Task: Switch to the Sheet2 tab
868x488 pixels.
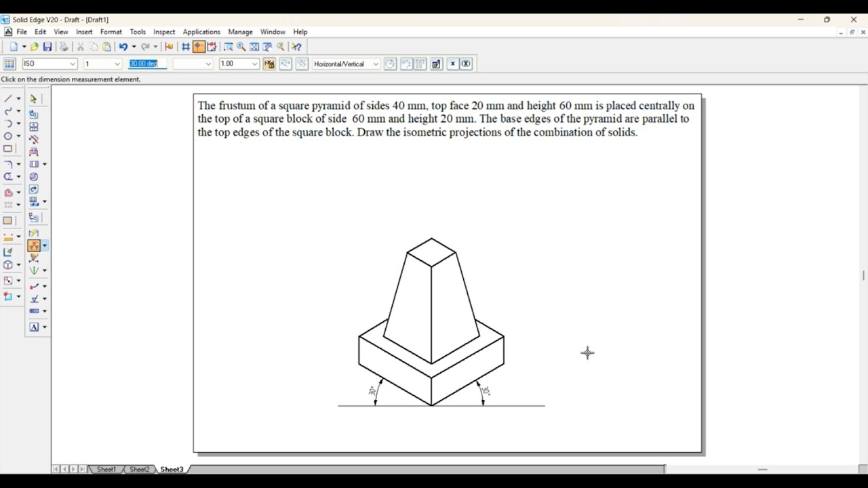Action: click(x=139, y=469)
